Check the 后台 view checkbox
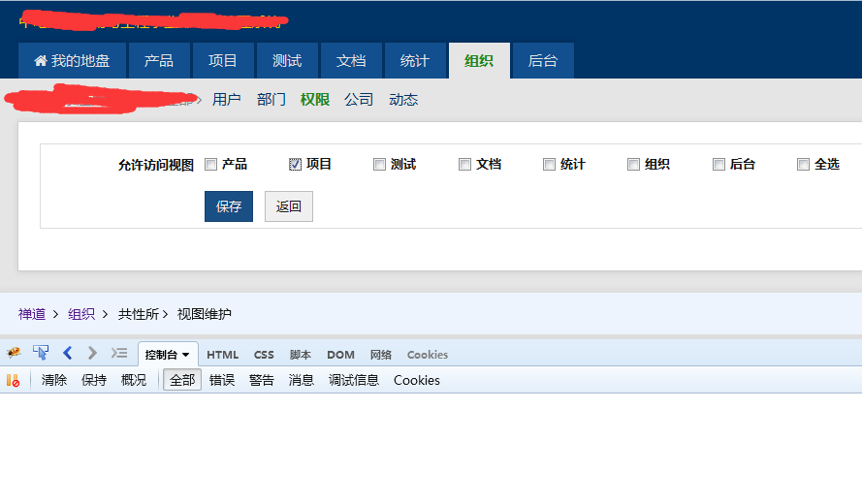 (718, 165)
